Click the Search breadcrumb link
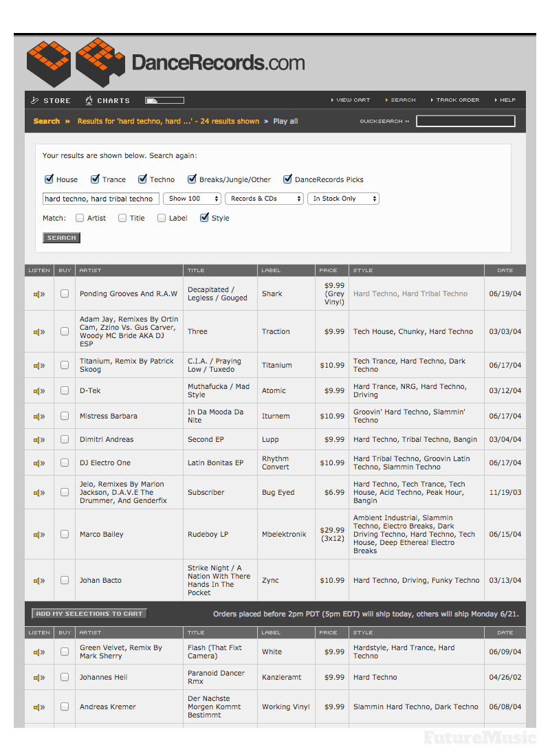This screenshot has width=550, height=756. (x=46, y=121)
